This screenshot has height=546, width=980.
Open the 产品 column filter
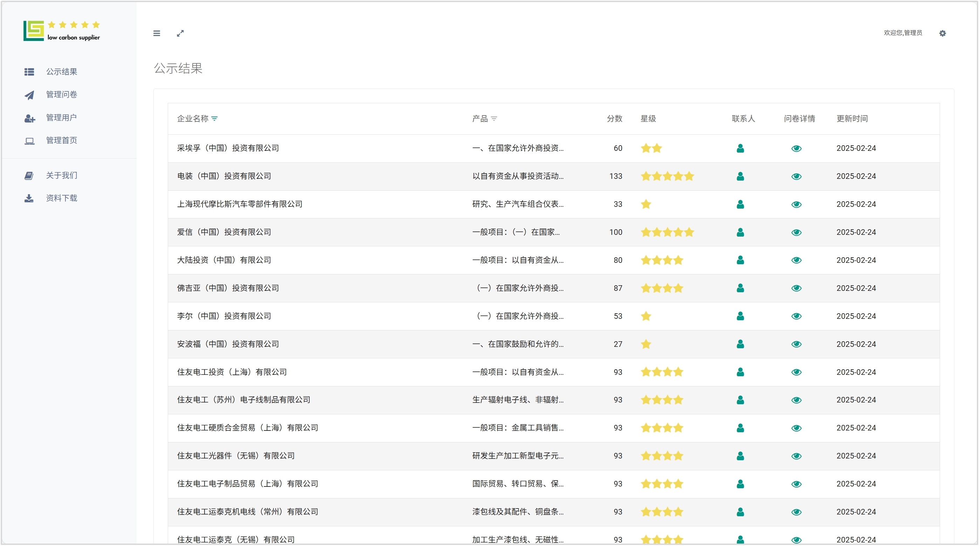[x=494, y=119]
